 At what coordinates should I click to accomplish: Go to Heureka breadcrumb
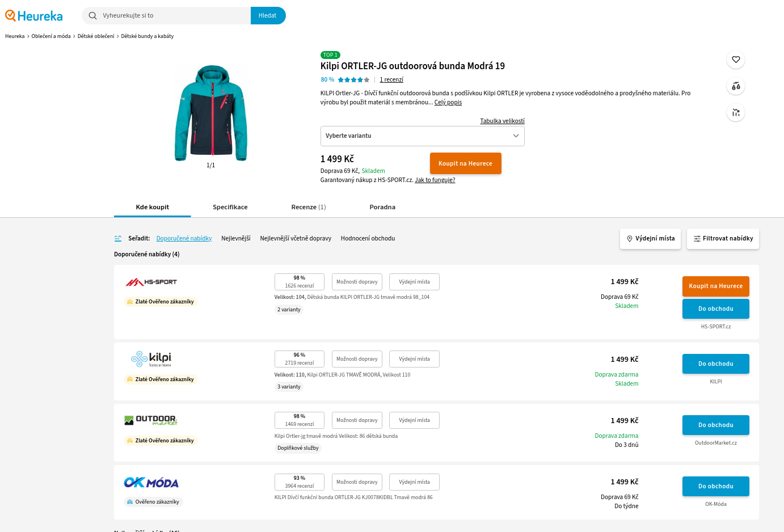(15, 36)
